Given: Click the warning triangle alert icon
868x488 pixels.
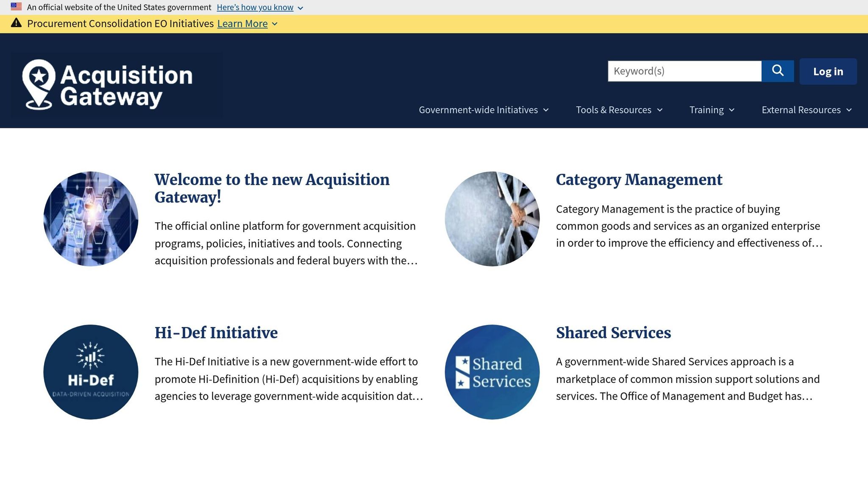Looking at the screenshot, I should [16, 23].
